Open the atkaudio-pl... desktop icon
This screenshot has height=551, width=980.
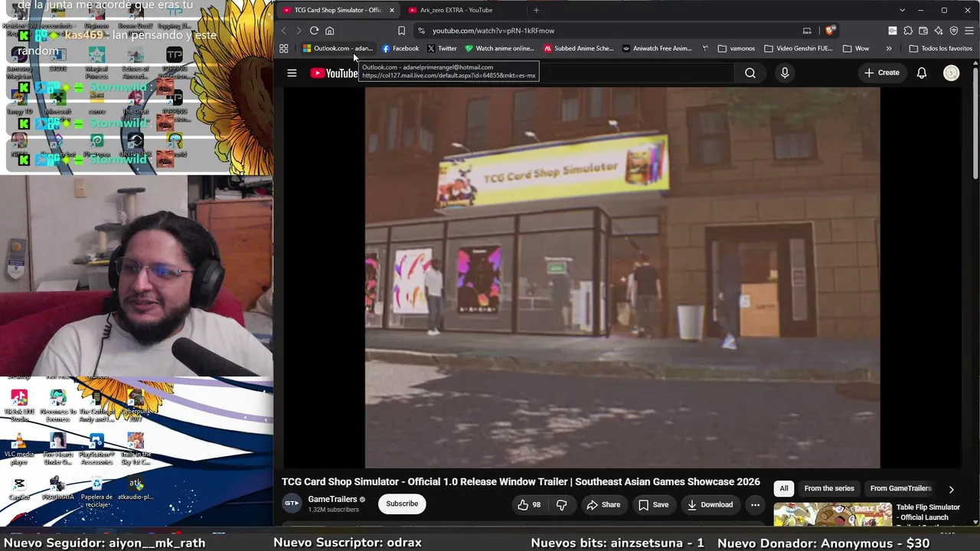click(x=136, y=488)
